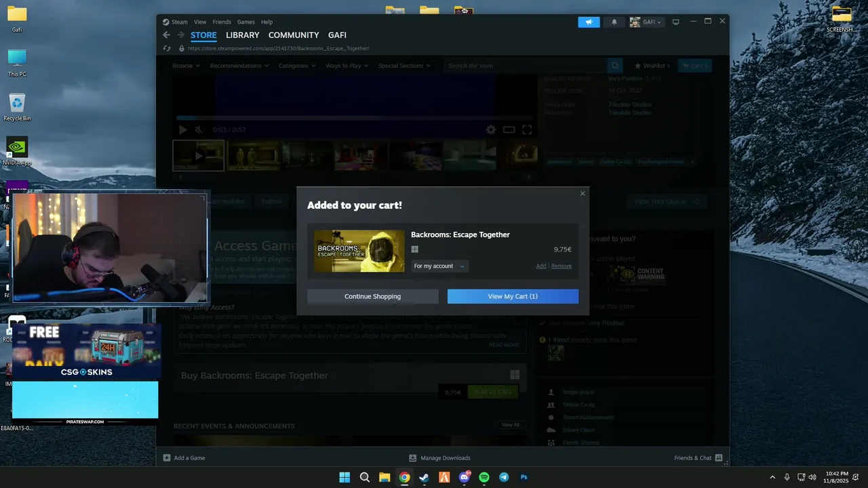Go forward with the forward arrow
This screenshot has height=488, width=868.
(x=180, y=35)
